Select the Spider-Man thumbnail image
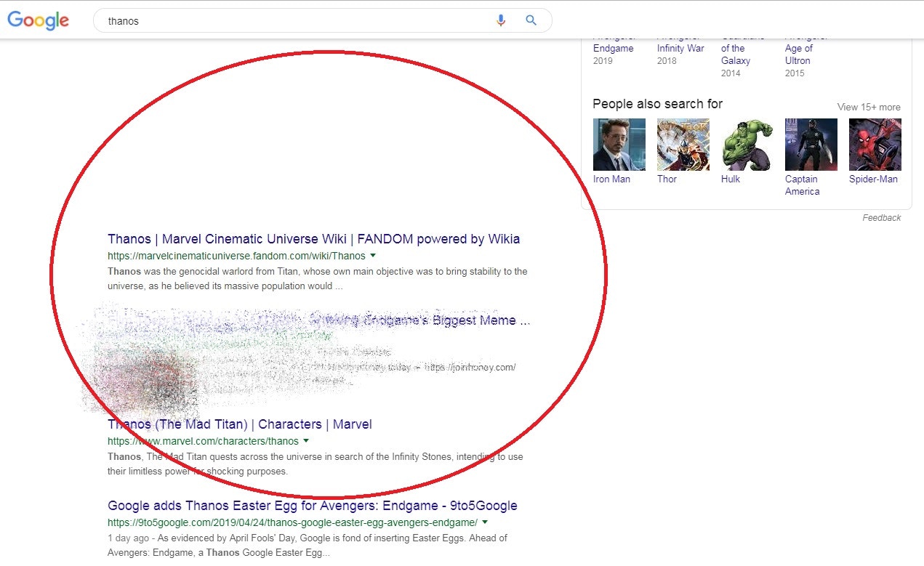 [x=875, y=145]
